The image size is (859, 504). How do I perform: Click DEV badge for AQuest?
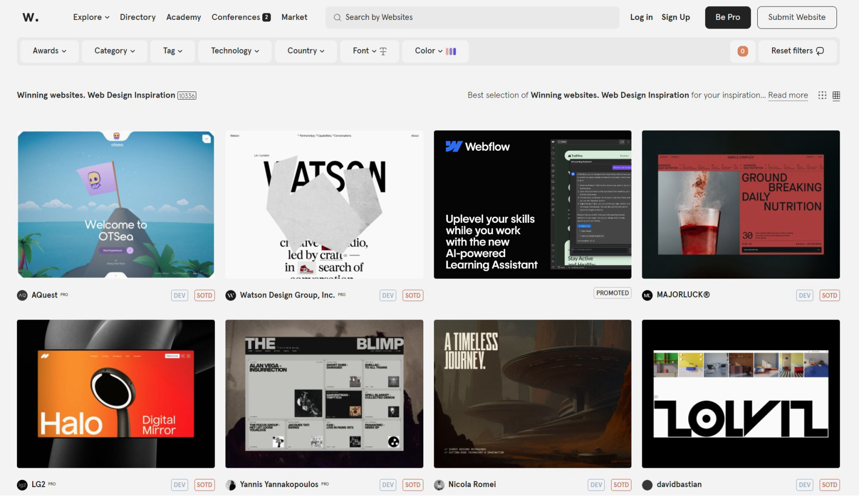179,295
